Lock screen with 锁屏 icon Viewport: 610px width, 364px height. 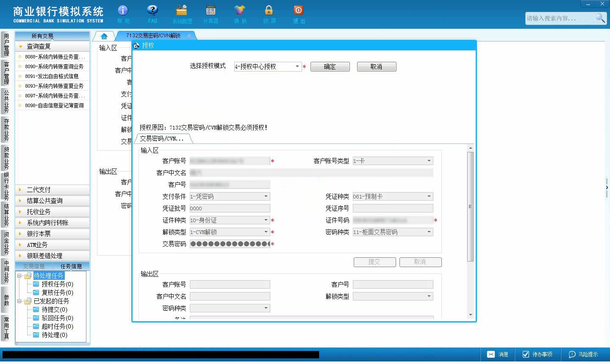click(x=269, y=14)
